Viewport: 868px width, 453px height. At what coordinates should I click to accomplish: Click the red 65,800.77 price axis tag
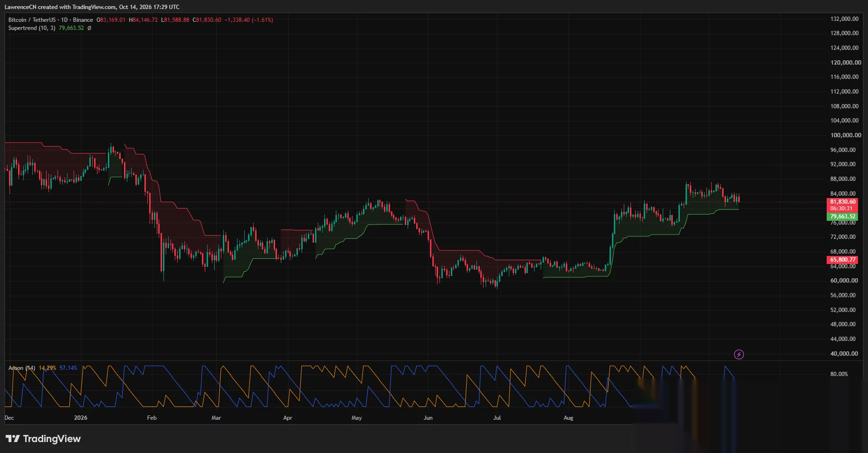(842, 260)
